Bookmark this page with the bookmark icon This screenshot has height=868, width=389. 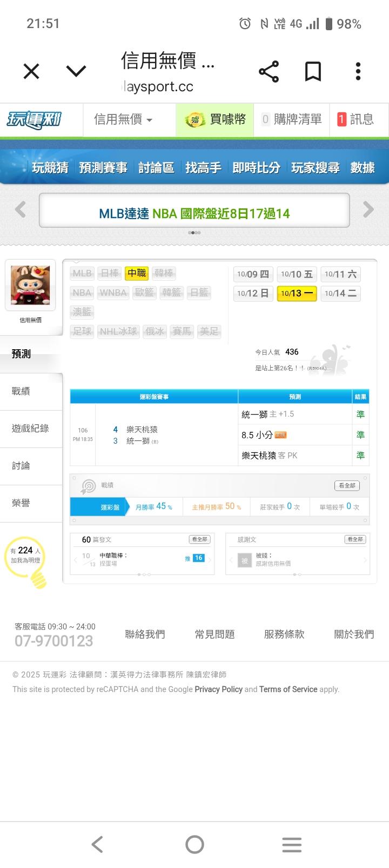[x=313, y=71]
